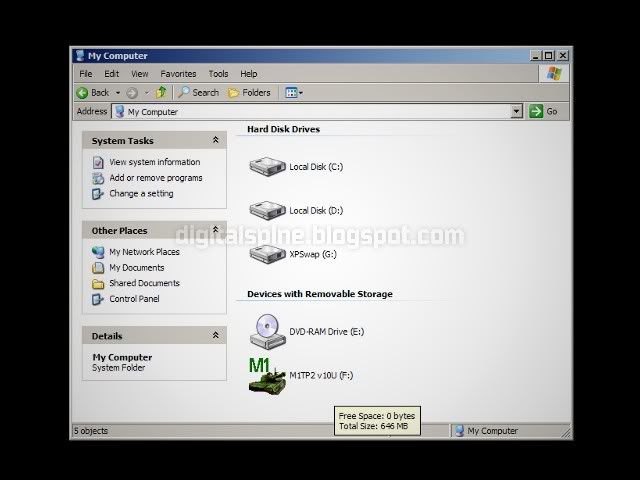Click the My Documents folder icon
The height and width of the screenshot is (480, 640).
[98, 268]
